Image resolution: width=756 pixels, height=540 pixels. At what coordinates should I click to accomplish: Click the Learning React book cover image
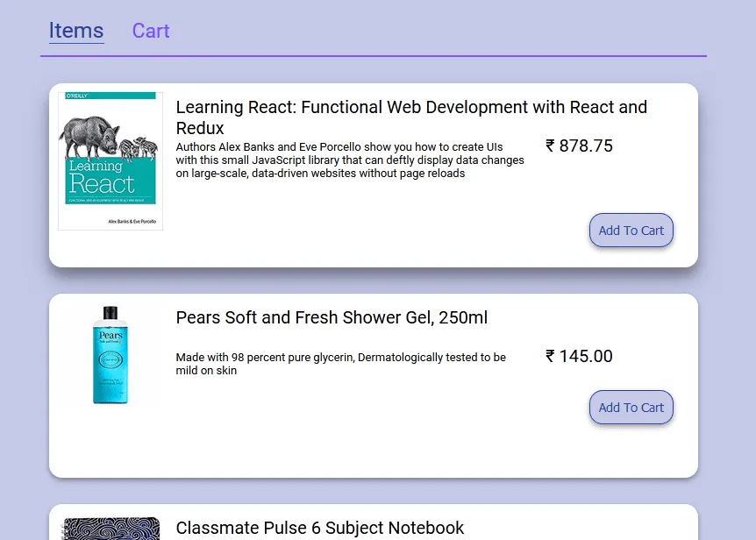tap(111, 161)
